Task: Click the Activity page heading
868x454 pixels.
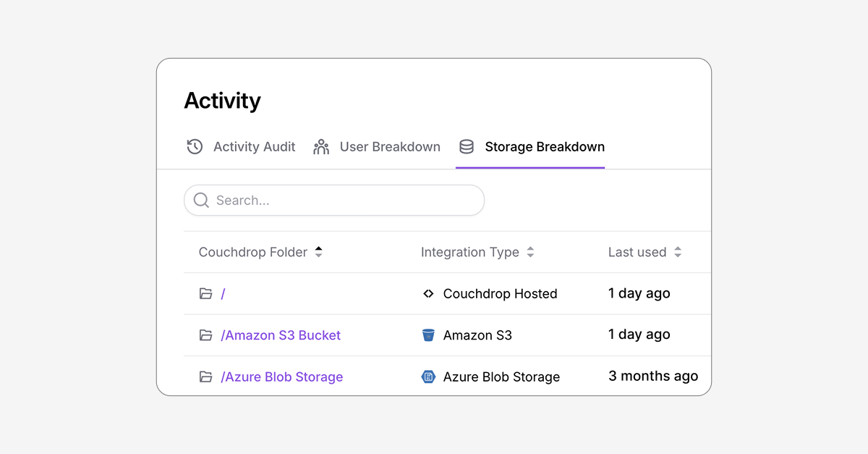Action: (222, 101)
